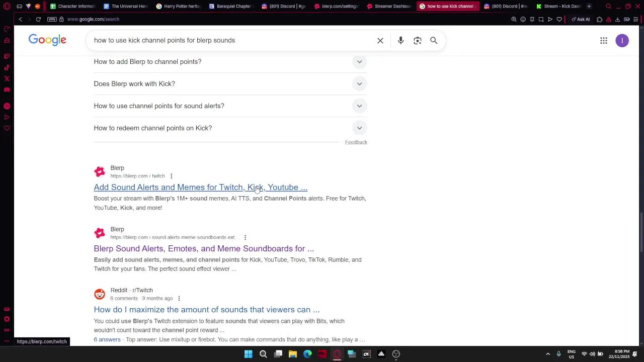Image resolution: width=644 pixels, height=362 pixels.
Task: Go back to previous page
Action: (20, 19)
